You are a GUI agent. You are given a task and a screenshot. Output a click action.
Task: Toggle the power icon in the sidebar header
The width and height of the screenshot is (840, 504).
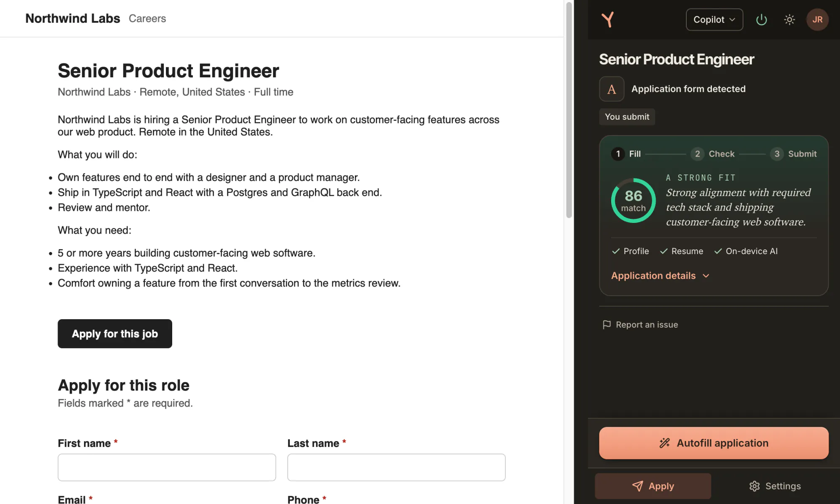(761, 20)
